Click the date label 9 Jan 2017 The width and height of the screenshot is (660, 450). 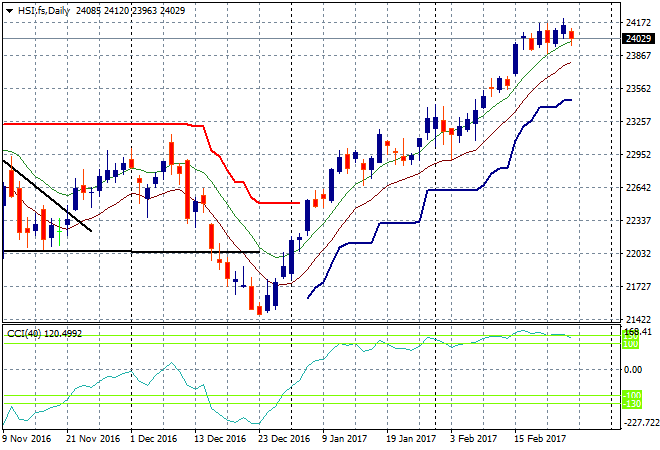(345, 439)
